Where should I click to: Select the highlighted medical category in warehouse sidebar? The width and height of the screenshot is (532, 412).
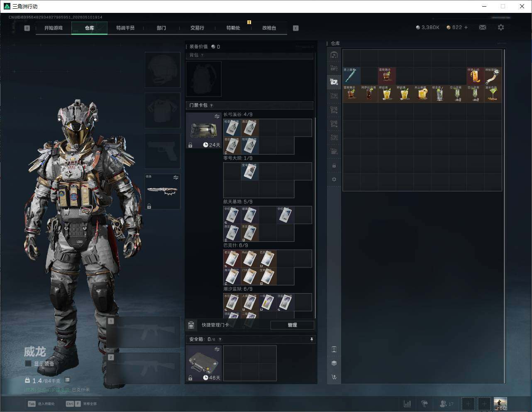pyautogui.click(x=334, y=82)
